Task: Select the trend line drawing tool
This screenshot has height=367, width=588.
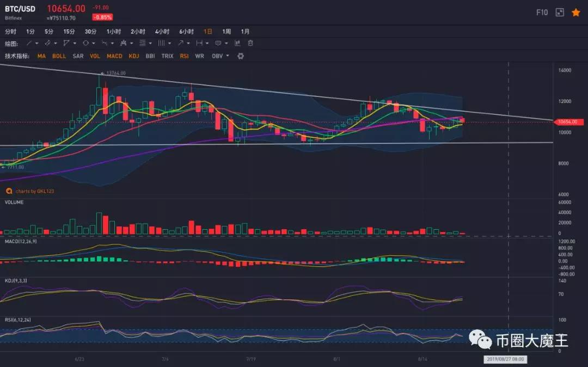Action: 29,44
